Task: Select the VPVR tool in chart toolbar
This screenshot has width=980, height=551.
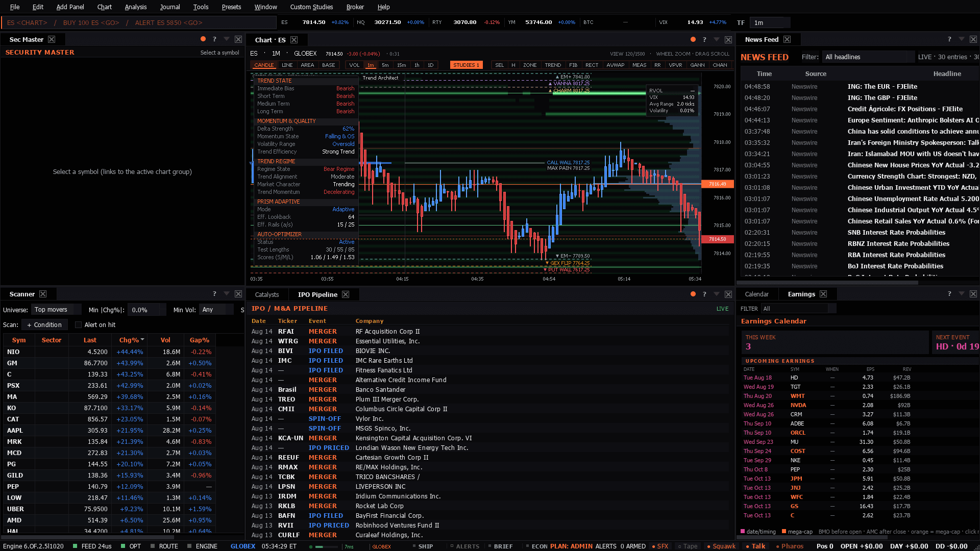Action: click(x=675, y=65)
